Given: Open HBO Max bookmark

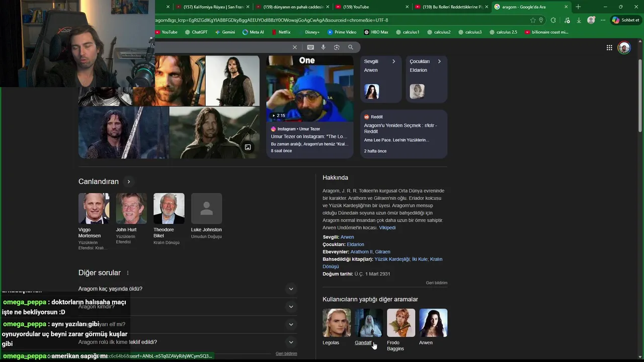Looking at the screenshot, I should pyautogui.click(x=376, y=32).
